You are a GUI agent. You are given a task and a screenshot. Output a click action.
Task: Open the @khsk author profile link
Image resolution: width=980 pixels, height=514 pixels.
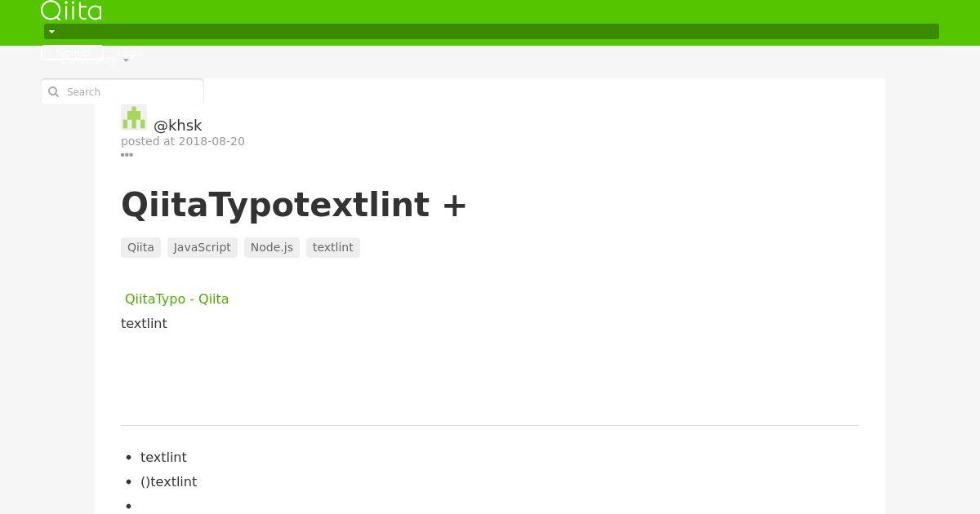click(178, 125)
